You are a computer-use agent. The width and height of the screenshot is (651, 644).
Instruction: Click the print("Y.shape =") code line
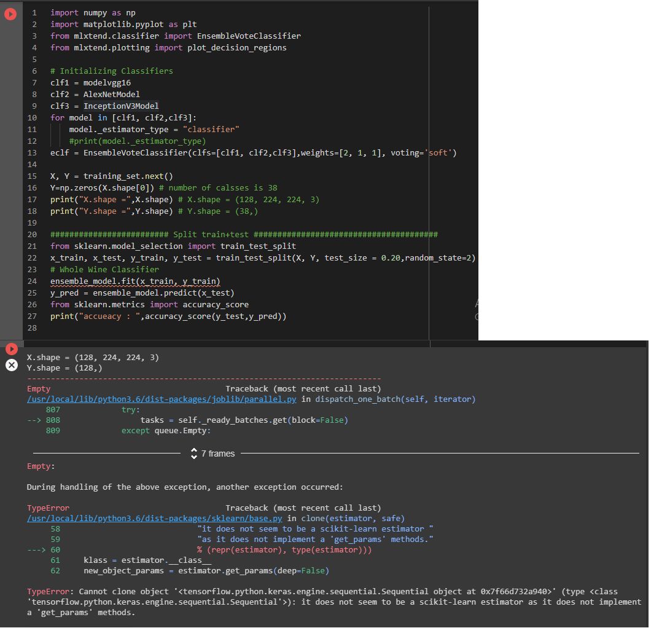154,211
